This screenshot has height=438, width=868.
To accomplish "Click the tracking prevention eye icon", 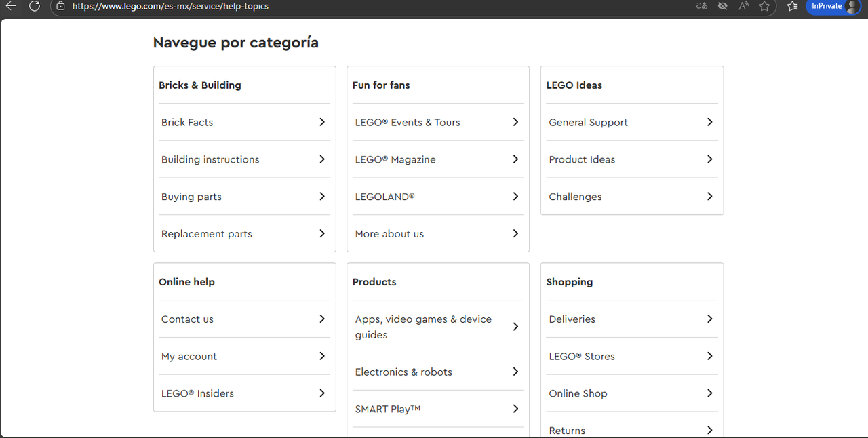I will tap(723, 6).
